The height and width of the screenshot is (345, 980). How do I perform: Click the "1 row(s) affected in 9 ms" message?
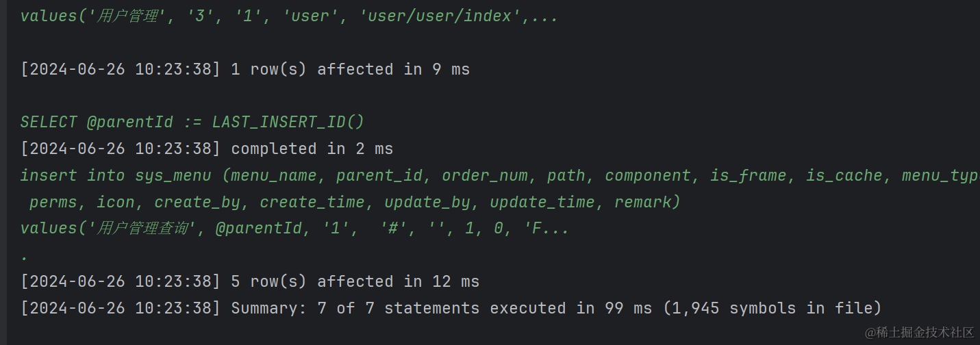(x=350, y=69)
